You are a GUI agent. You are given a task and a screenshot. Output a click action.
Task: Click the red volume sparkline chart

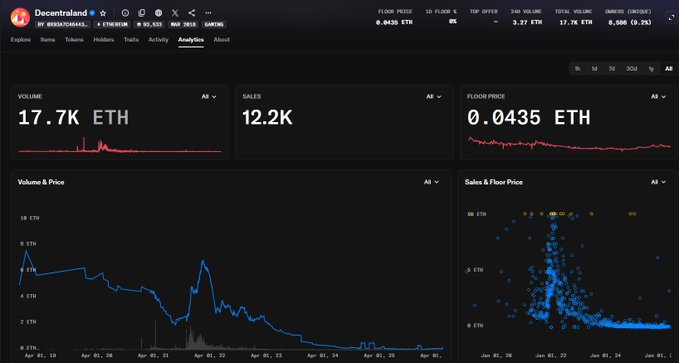tap(120, 146)
